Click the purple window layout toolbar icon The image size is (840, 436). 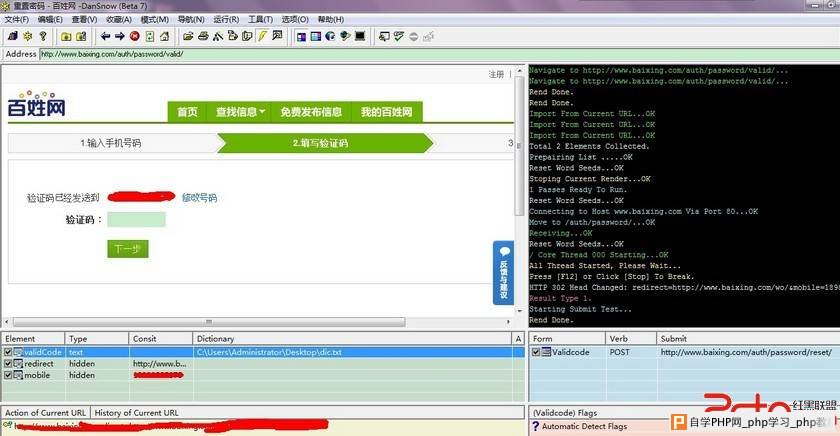click(x=301, y=36)
